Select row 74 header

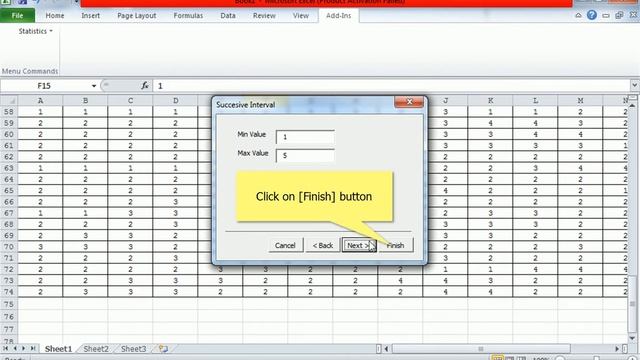pos(9,292)
